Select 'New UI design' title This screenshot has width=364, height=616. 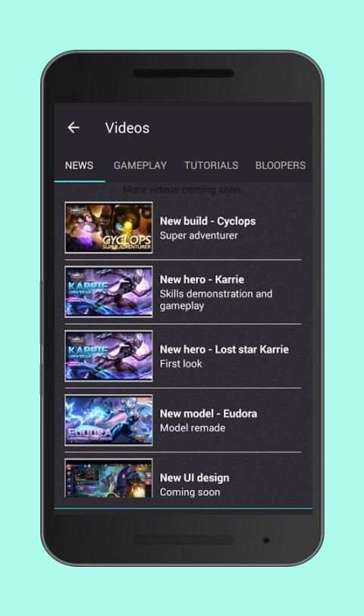194,478
